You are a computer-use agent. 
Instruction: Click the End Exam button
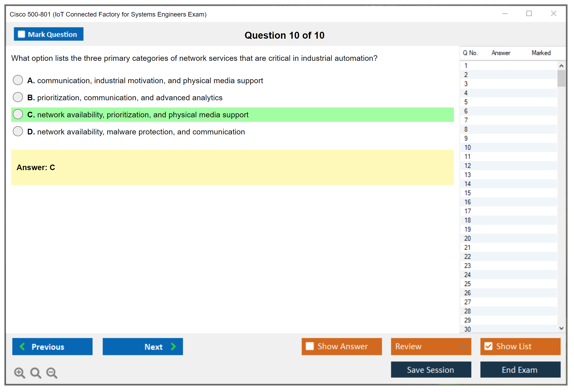click(x=520, y=370)
